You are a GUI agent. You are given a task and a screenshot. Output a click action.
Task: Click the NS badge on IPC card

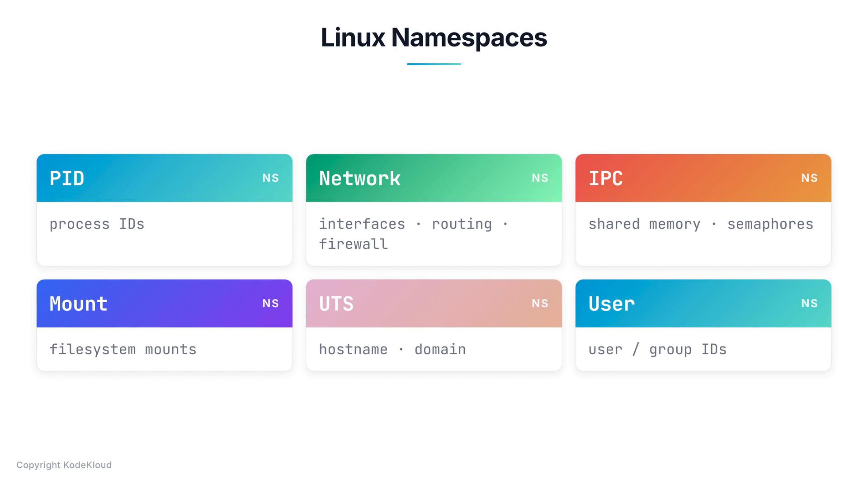tap(809, 178)
